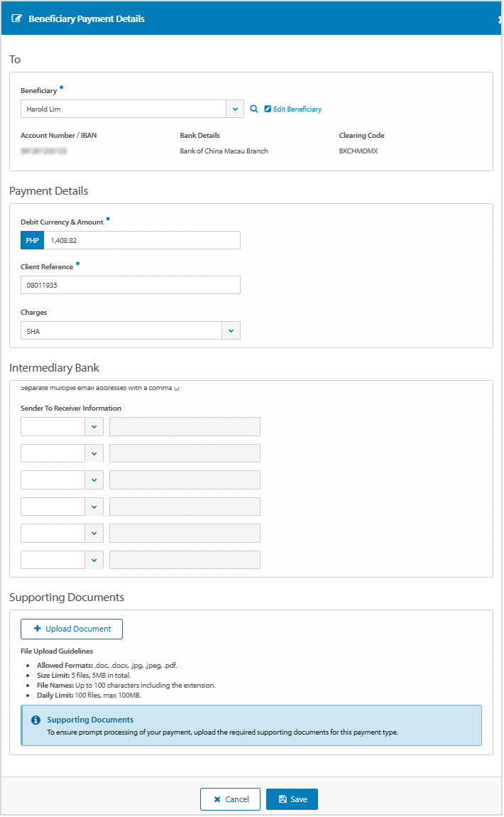Screen dimensions: 504x817
Task: Click the X icon inside the Cancel button
Action: 217,799
